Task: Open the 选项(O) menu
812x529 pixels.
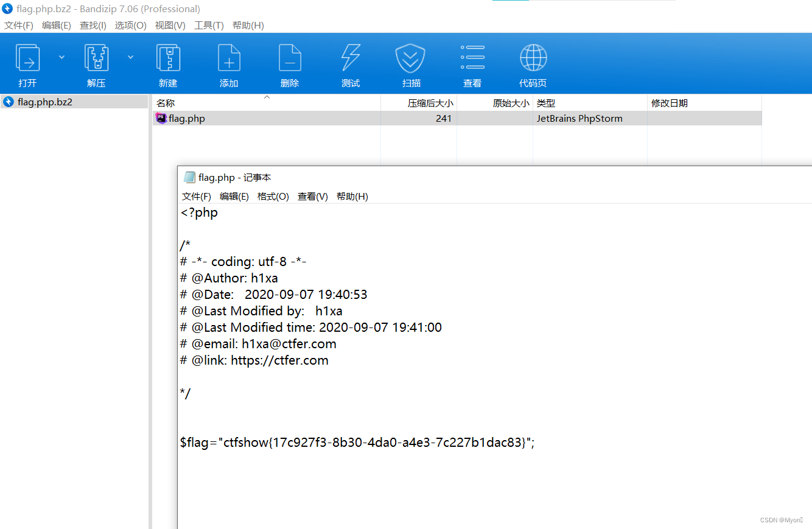Action: (x=130, y=25)
